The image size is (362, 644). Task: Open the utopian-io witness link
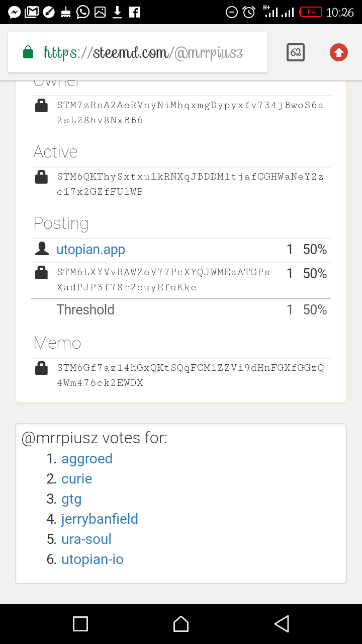93,559
